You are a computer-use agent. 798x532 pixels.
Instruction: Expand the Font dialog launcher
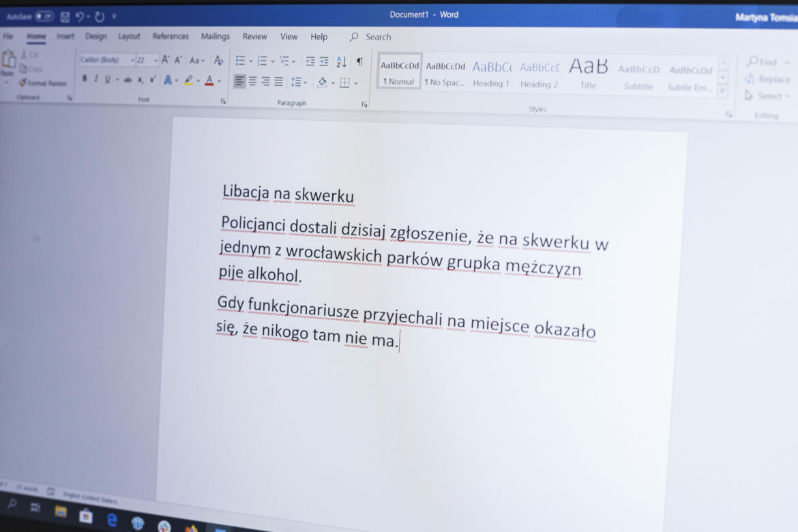coord(223,102)
